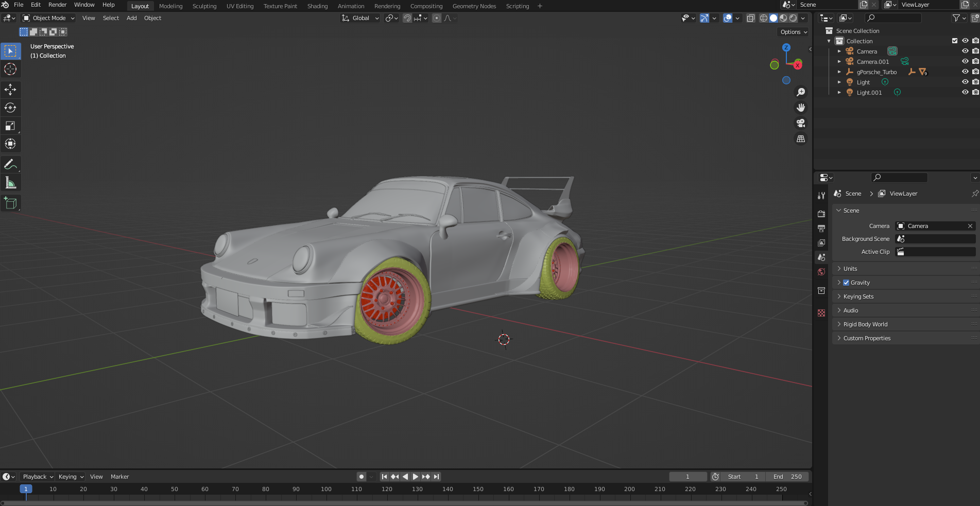Image resolution: width=980 pixels, height=506 pixels.
Task: Select the Cursor tool
Action: [x=10, y=69]
